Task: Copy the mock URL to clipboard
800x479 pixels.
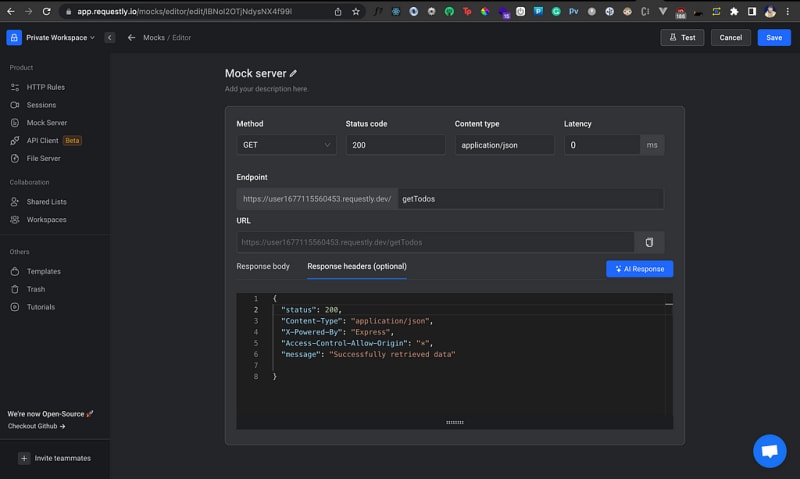Action: click(649, 242)
